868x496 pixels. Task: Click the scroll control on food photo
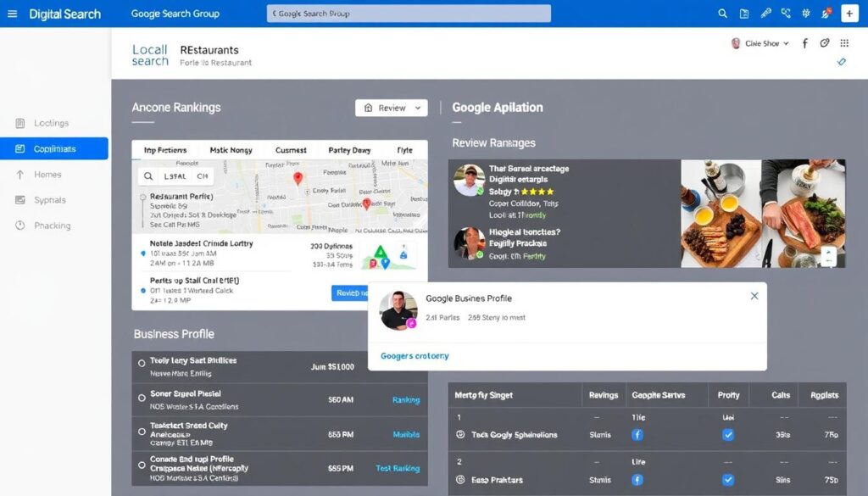pos(828,256)
